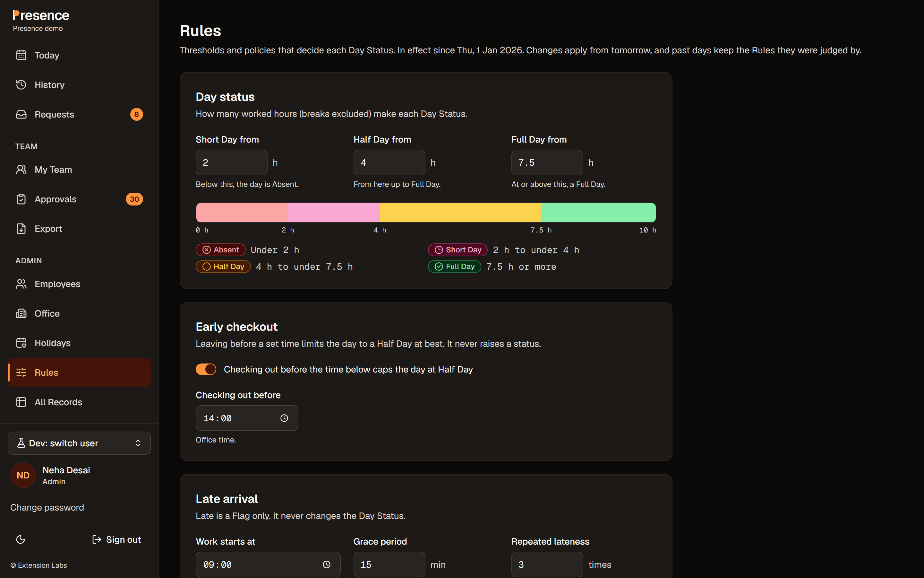Click the ND user avatar
Image resolution: width=924 pixels, height=578 pixels.
pos(23,475)
